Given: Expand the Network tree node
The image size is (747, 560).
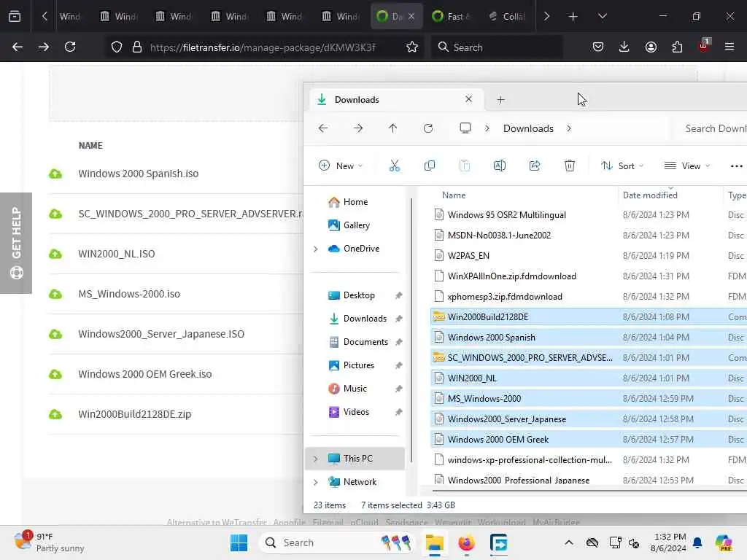Looking at the screenshot, I should (315, 482).
